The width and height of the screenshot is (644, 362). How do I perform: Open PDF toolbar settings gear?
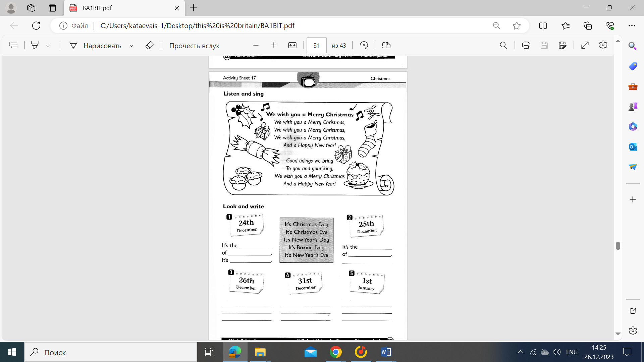point(603,45)
